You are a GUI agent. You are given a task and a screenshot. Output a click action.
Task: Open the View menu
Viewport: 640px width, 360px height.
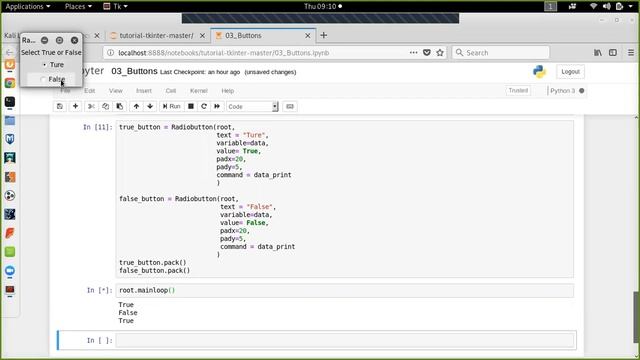coord(116,91)
